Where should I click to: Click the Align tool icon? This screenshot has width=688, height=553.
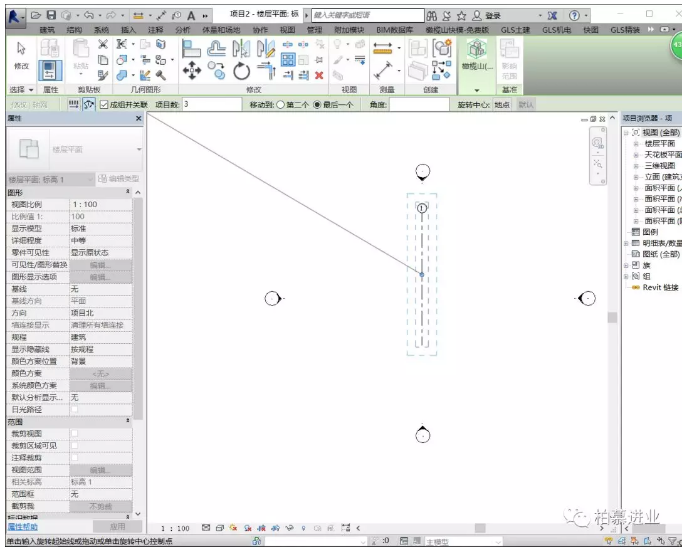pyautogui.click(x=191, y=48)
